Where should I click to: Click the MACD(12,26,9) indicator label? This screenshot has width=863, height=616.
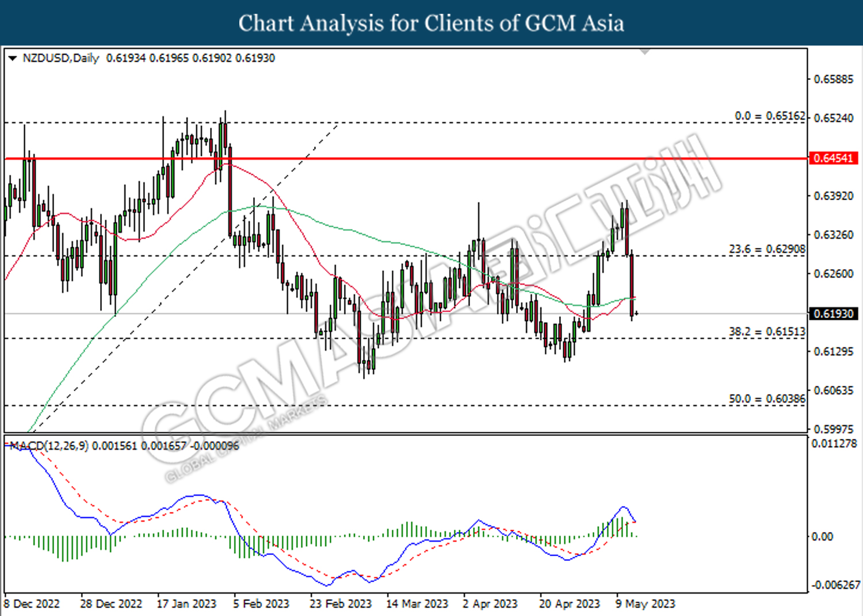(x=49, y=446)
